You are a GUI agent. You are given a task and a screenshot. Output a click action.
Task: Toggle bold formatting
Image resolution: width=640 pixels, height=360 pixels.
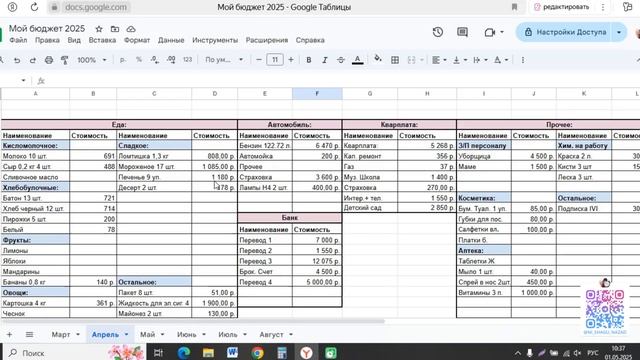coord(309,60)
